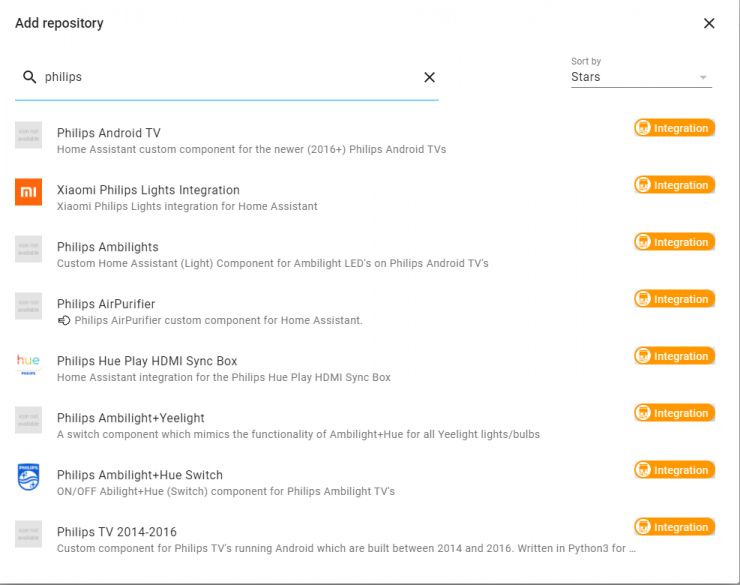This screenshot has width=740, height=585.
Task: Select Philips Hue Play HDMI Sync Box
Action: pos(147,361)
